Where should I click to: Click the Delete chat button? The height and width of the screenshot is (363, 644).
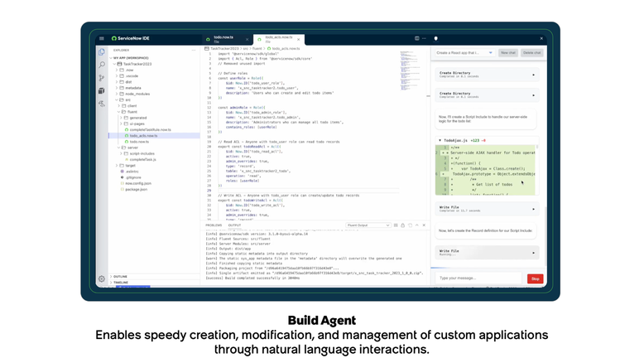pyautogui.click(x=532, y=52)
